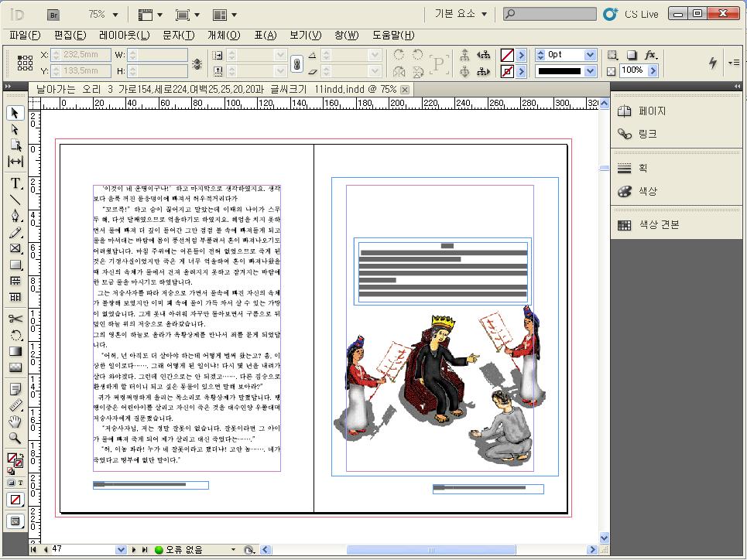Select the Rectangle Frame tool

coord(15,248)
